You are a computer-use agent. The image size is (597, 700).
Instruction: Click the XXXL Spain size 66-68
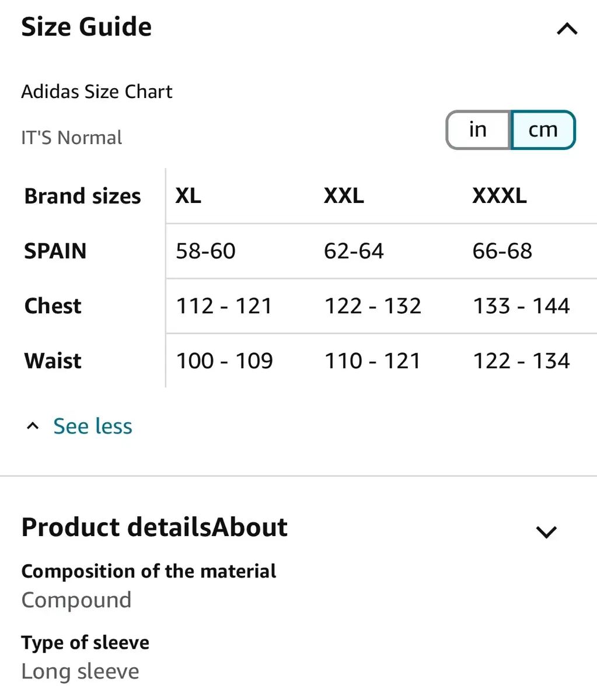(x=502, y=251)
